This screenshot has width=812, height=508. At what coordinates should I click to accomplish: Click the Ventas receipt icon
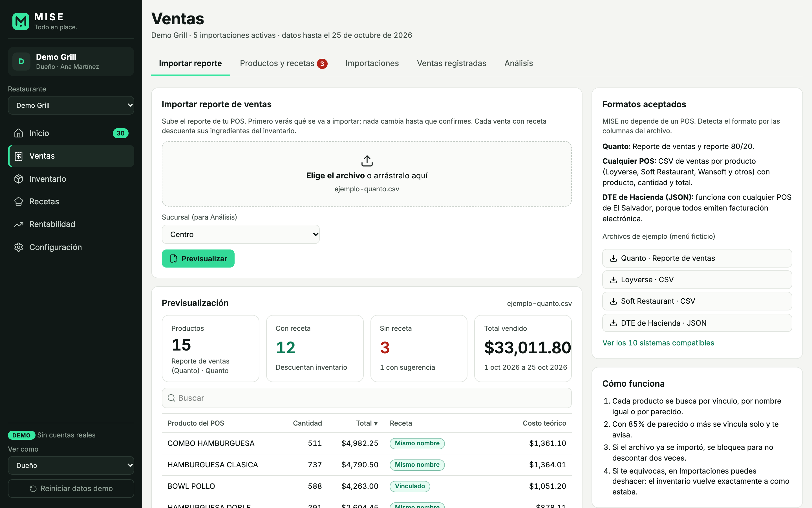(x=19, y=156)
